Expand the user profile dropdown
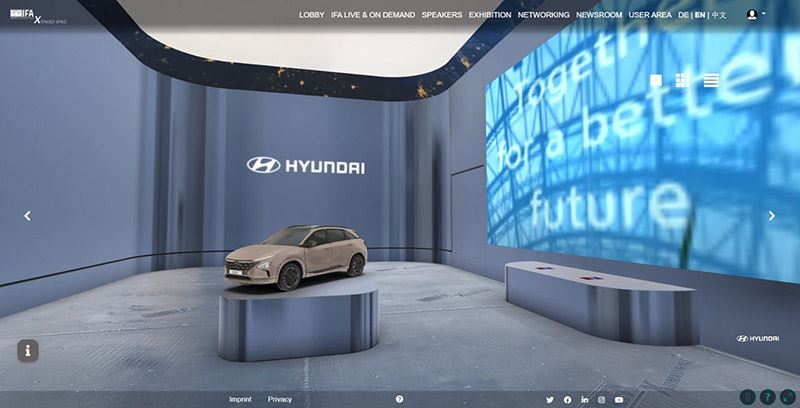This screenshot has width=800, height=408. tap(756, 15)
